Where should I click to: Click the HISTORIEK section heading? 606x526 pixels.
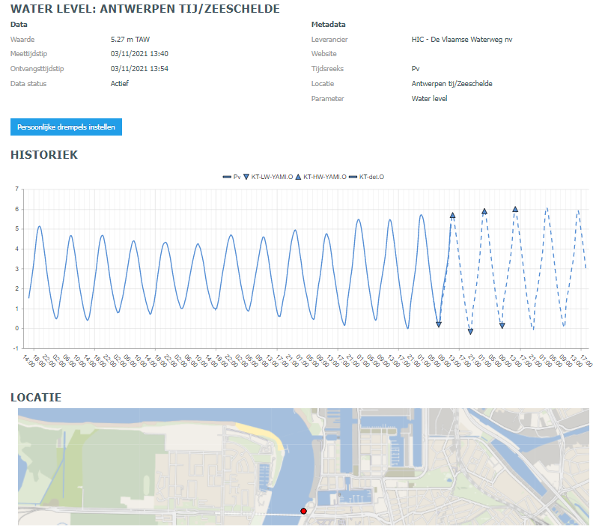coord(44,155)
